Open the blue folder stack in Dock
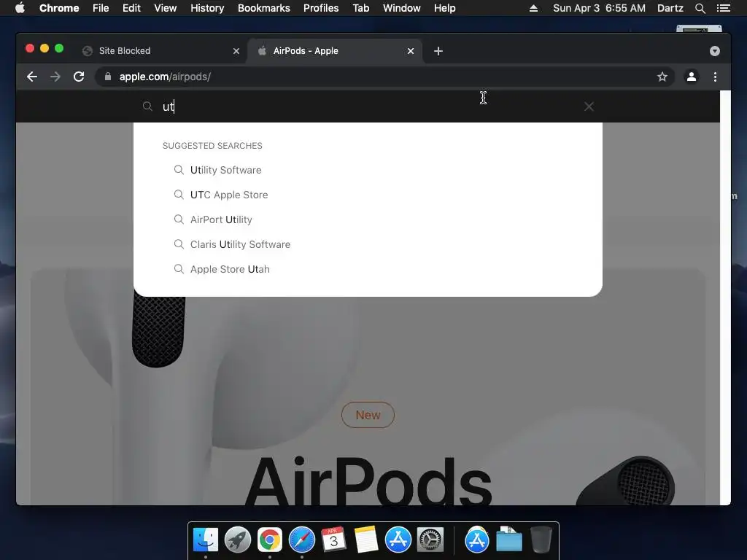Screen dimensions: 747x560 click(x=508, y=540)
